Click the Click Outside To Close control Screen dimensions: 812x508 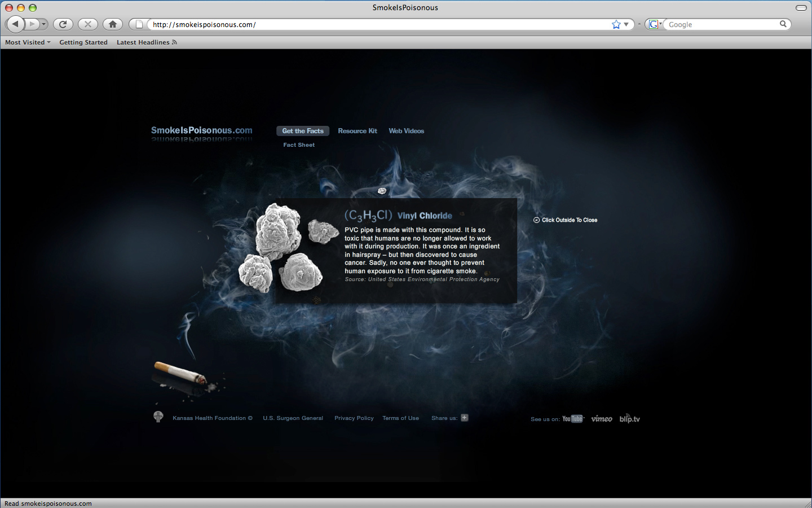click(566, 220)
